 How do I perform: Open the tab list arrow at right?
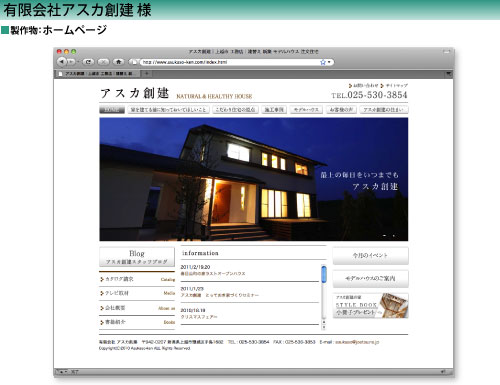point(449,73)
